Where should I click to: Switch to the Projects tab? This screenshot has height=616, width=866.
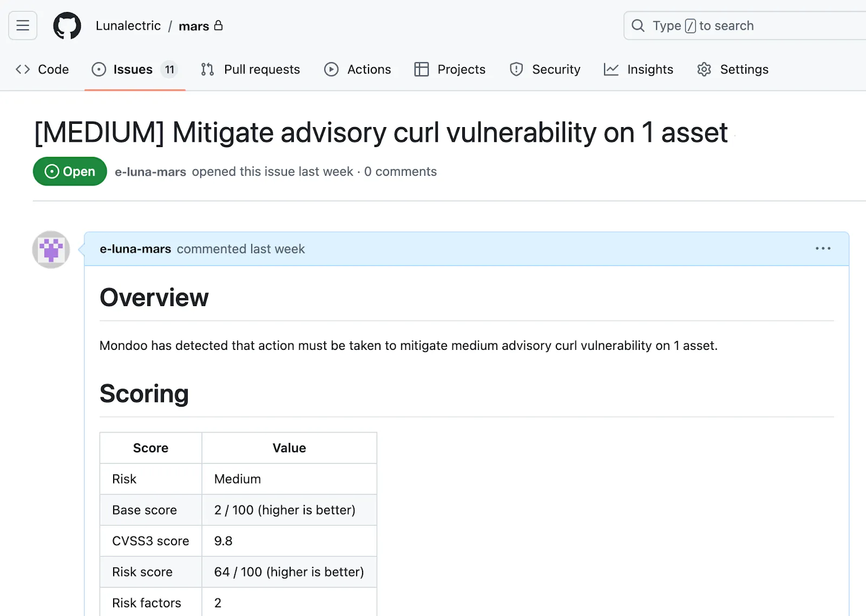450,69
